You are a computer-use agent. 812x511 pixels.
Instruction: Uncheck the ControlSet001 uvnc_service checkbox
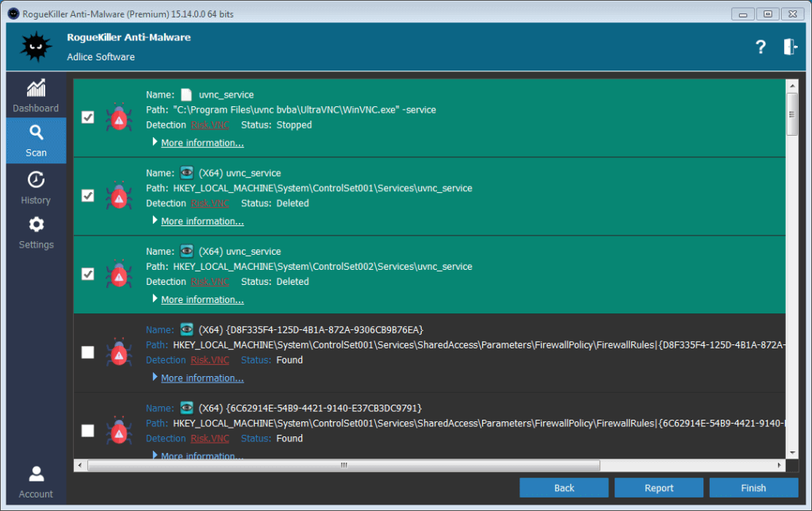tap(88, 195)
